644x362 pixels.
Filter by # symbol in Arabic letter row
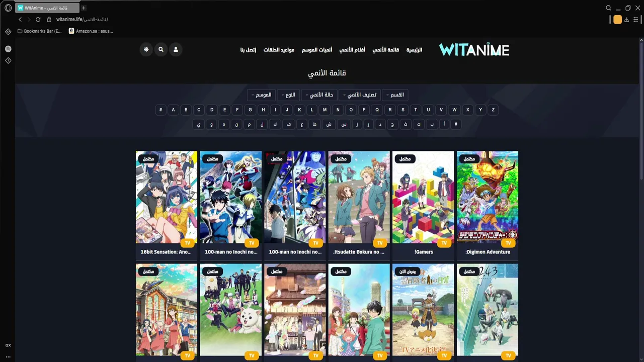pyautogui.click(x=456, y=124)
